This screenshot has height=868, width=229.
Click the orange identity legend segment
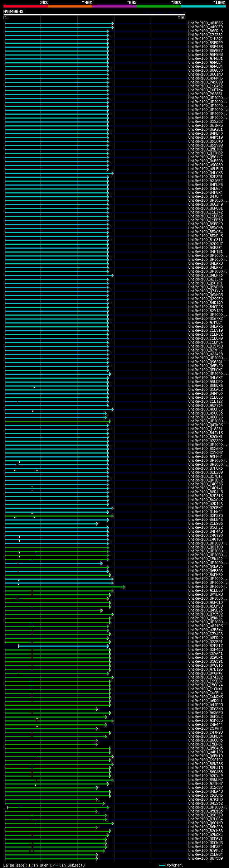click(x=70, y=6)
